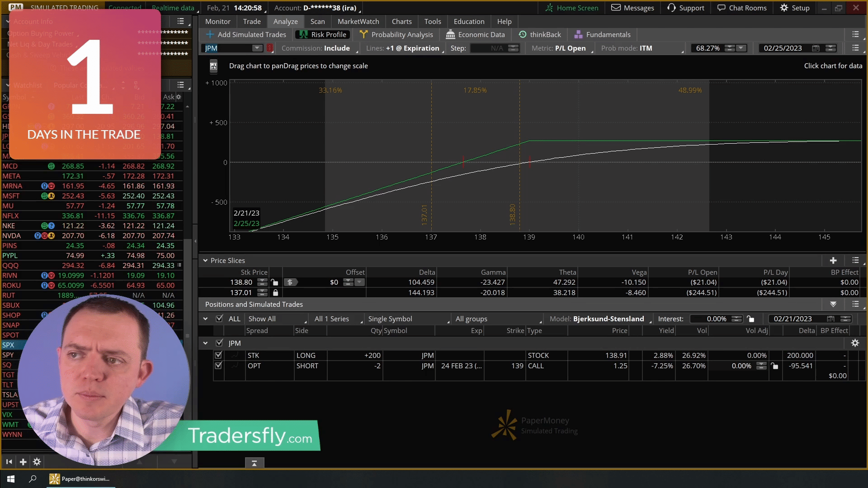868x488 pixels.
Task: Collapse the JPM positions group
Action: 205,343
